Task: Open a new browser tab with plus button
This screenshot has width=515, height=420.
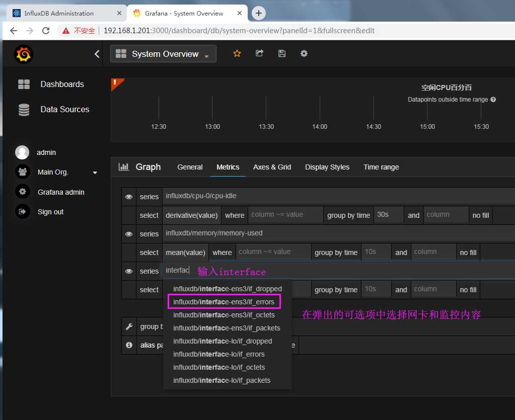Action: click(x=259, y=13)
